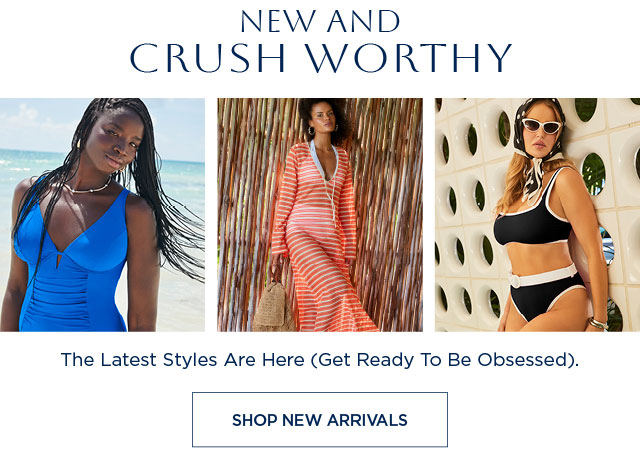Click the gold hoop earring in middle photo

tap(311, 131)
